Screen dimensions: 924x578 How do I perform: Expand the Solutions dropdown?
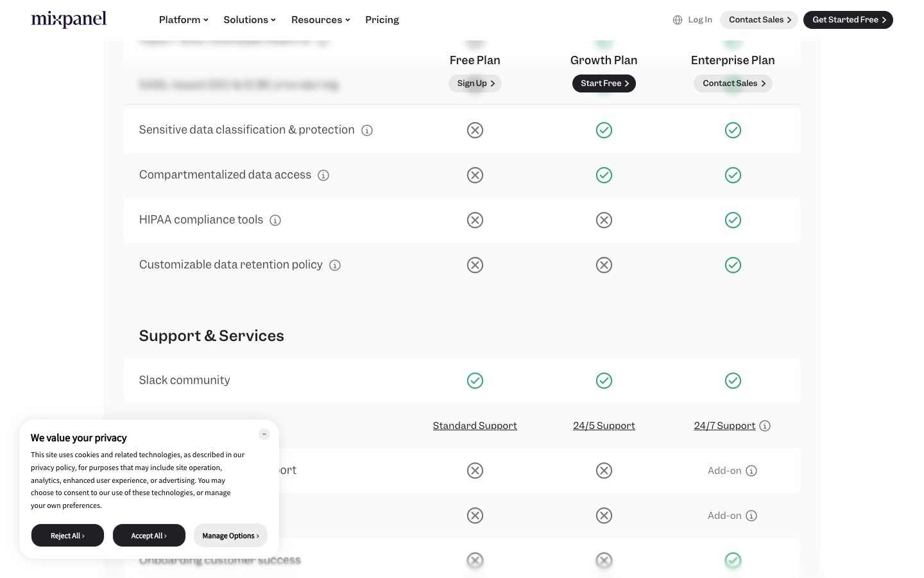[250, 20]
